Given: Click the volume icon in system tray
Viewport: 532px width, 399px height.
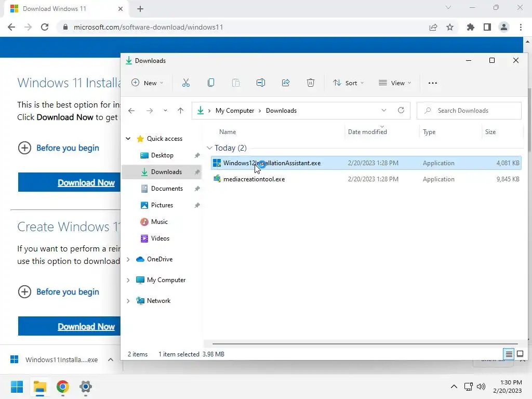Looking at the screenshot, I should coord(481,387).
